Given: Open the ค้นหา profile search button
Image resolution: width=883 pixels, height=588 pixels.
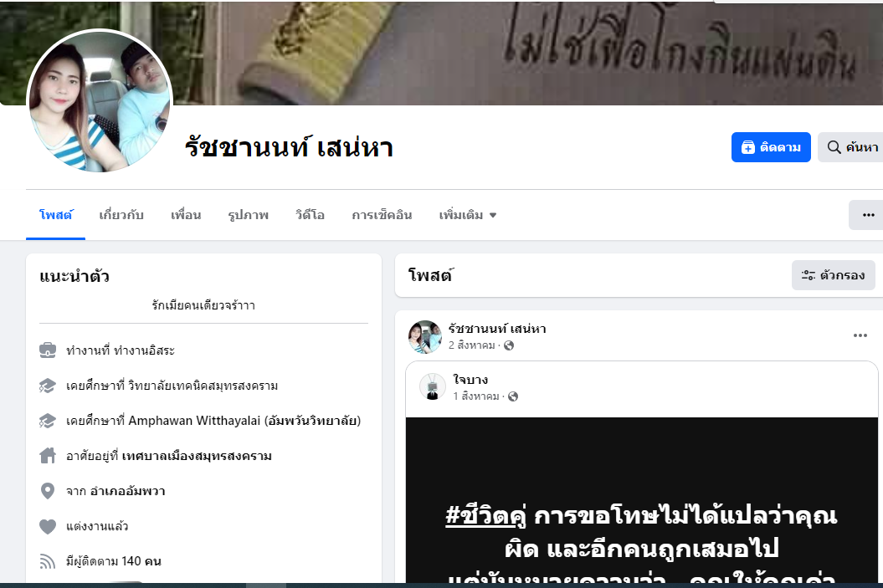Looking at the screenshot, I should coord(851,147).
